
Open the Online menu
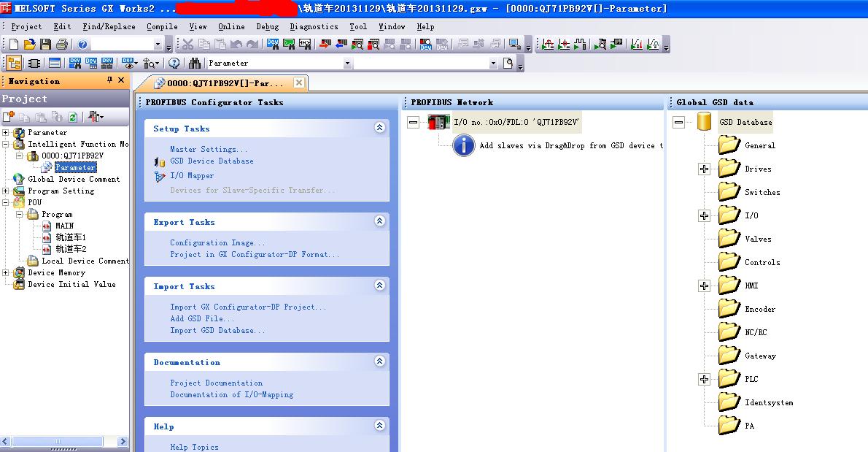[231, 26]
